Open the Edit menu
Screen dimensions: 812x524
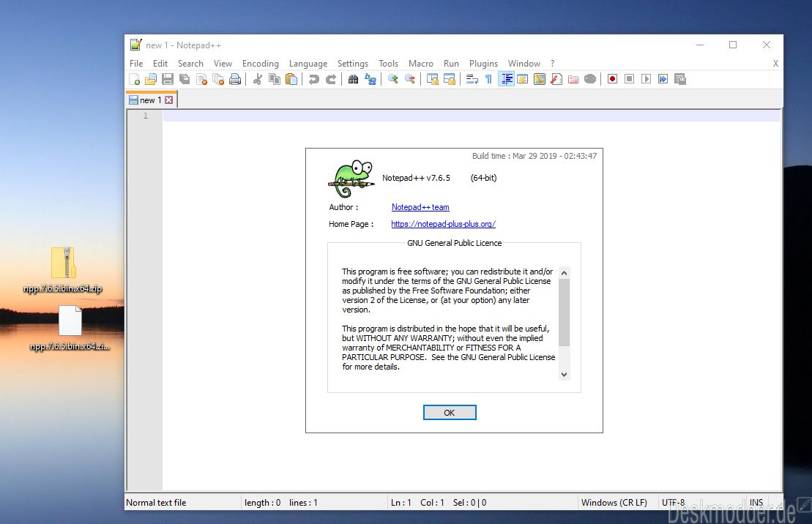click(x=160, y=63)
